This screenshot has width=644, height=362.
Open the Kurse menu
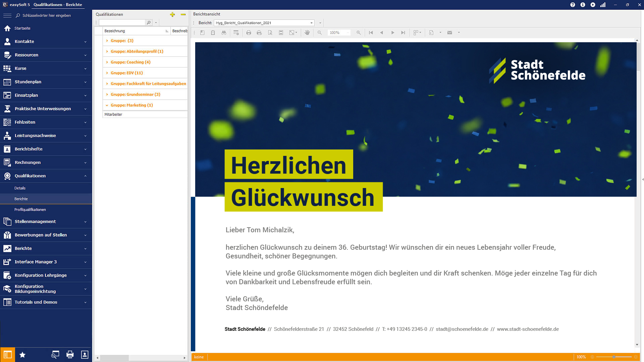tap(46, 68)
